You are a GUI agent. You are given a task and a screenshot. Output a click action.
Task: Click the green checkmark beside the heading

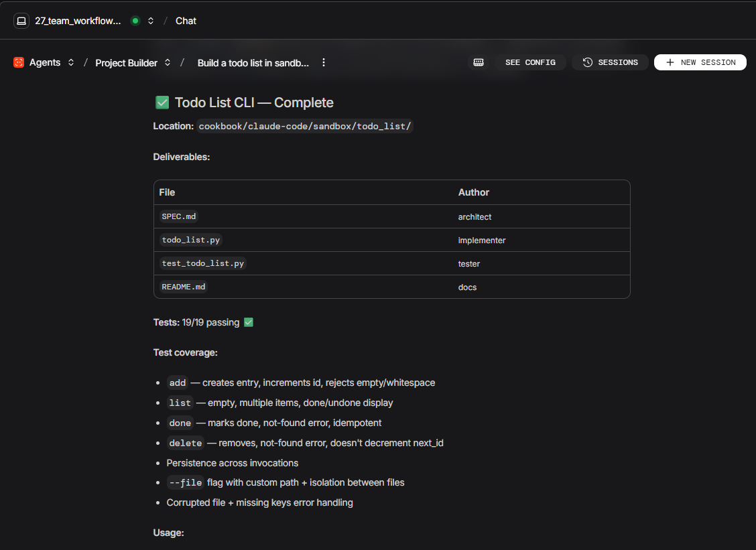pos(162,102)
